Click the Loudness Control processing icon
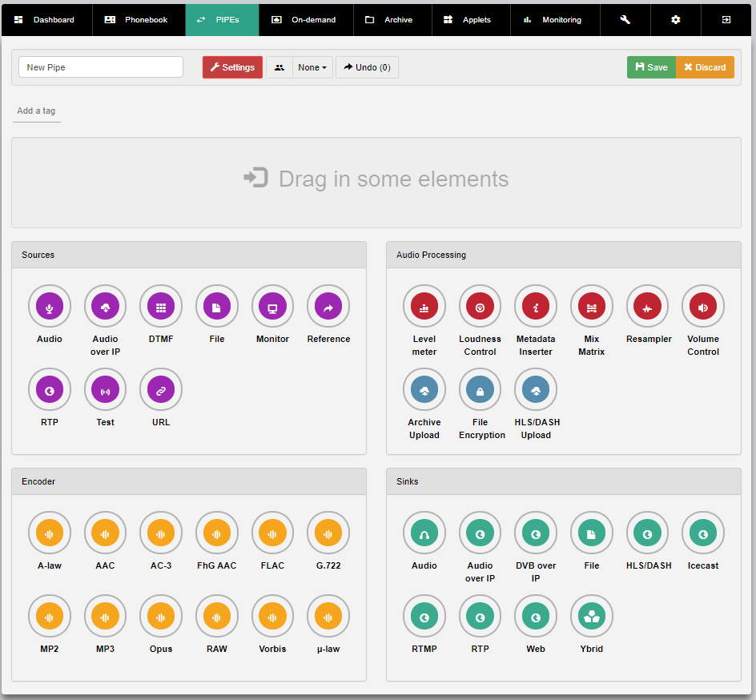Image resolution: width=756 pixels, height=700 pixels. [x=480, y=307]
